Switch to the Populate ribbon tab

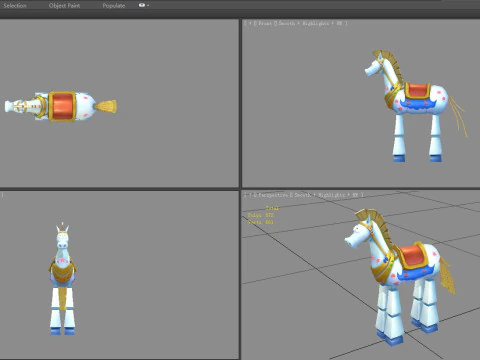coord(114,5)
